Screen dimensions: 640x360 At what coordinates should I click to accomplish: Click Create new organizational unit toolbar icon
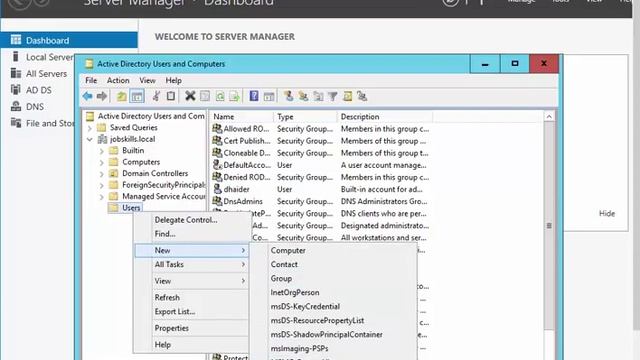318,96
